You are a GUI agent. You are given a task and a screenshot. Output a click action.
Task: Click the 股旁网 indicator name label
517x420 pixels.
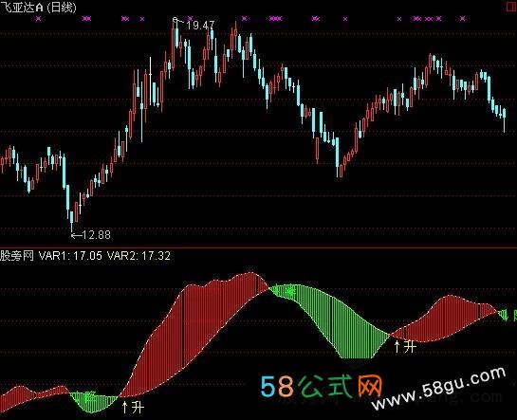[x=17, y=256]
